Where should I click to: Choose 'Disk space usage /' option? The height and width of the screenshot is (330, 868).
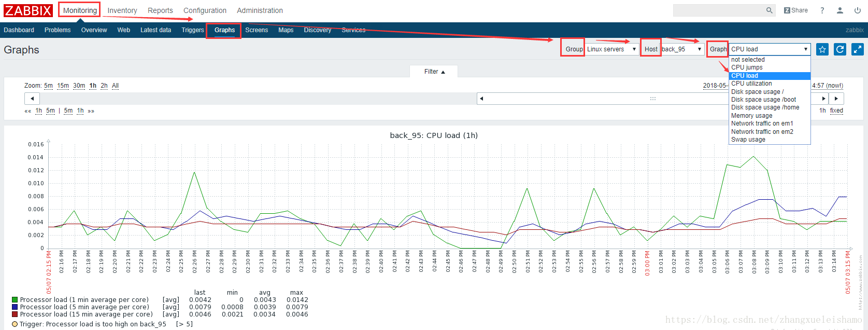[x=770, y=92]
